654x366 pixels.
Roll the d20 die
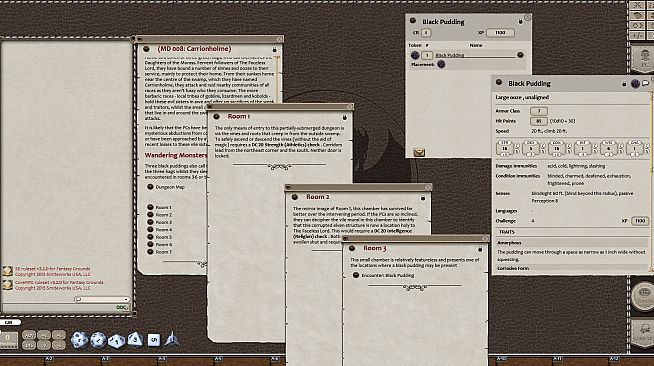tap(79, 340)
